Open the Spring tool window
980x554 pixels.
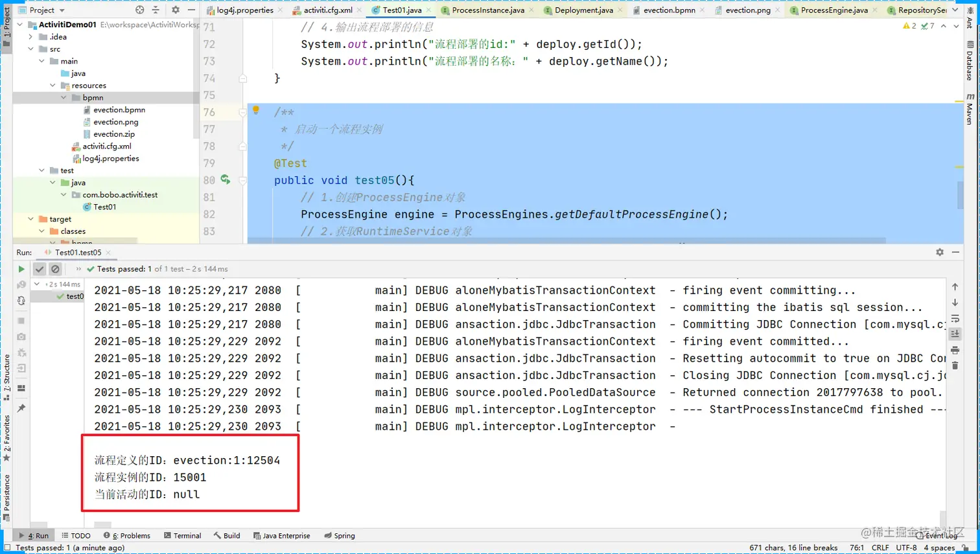(340, 536)
